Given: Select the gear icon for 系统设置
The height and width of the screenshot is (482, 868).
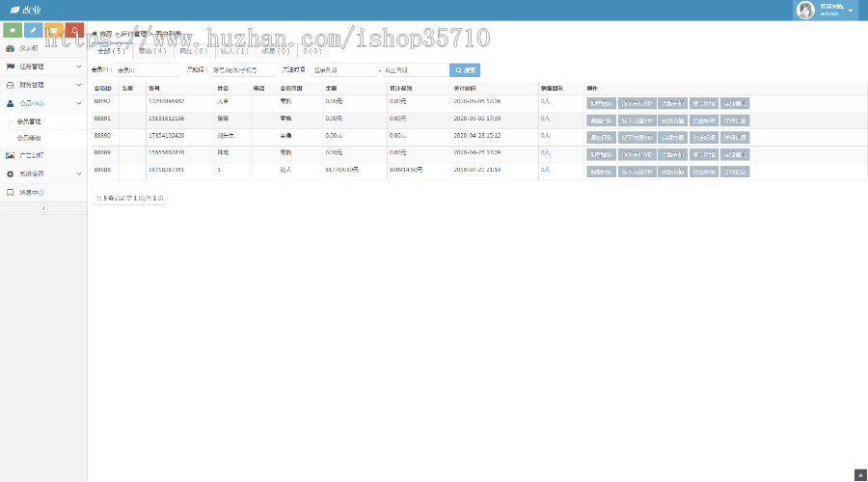Looking at the screenshot, I should [10, 174].
